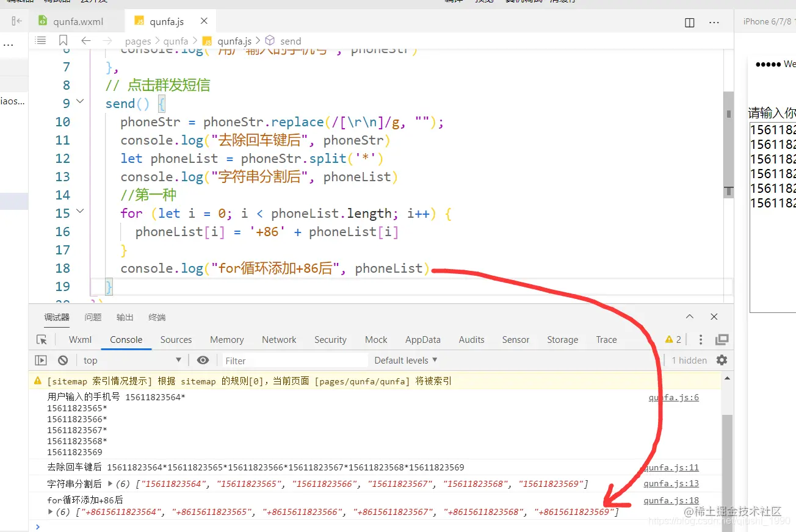796x532 pixels.
Task: Open console settings gear icon
Action: 722,360
